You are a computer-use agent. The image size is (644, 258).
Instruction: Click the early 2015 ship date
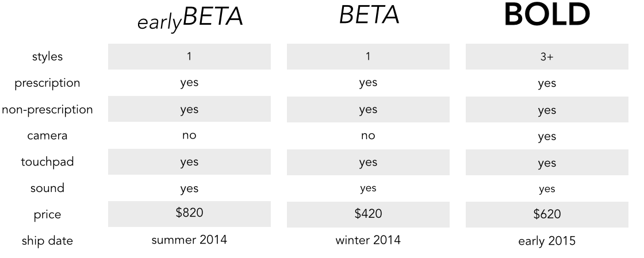(x=547, y=241)
